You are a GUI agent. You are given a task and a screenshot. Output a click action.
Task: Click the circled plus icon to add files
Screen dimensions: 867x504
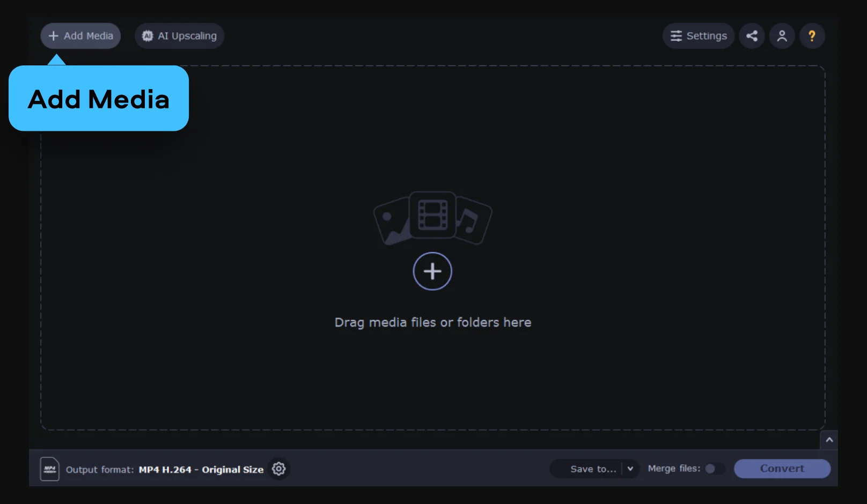click(432, 271)
